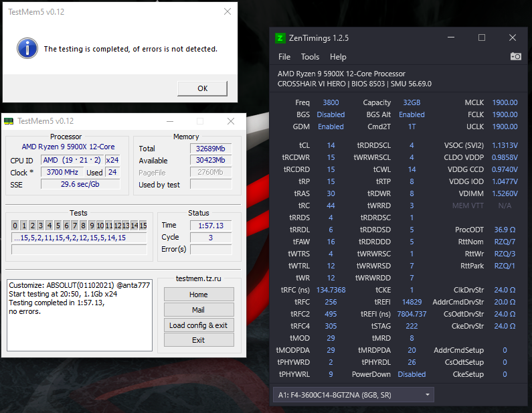Screen dimensions: 532x413
Task: Click the Cmd2T value 1T
Action: point(412,127)
